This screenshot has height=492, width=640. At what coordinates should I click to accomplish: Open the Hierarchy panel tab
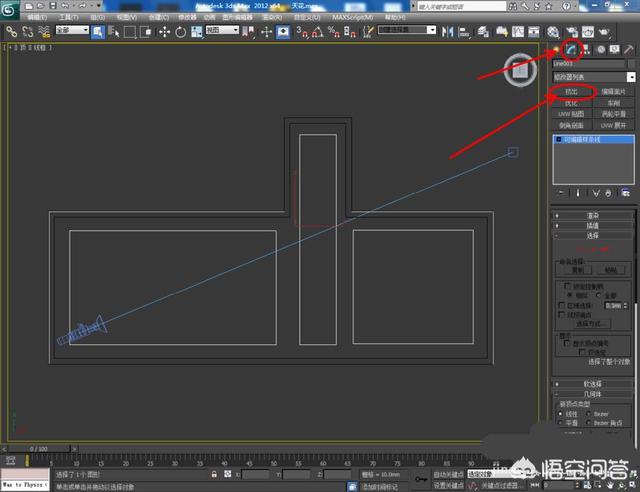[x=586, y=50]
